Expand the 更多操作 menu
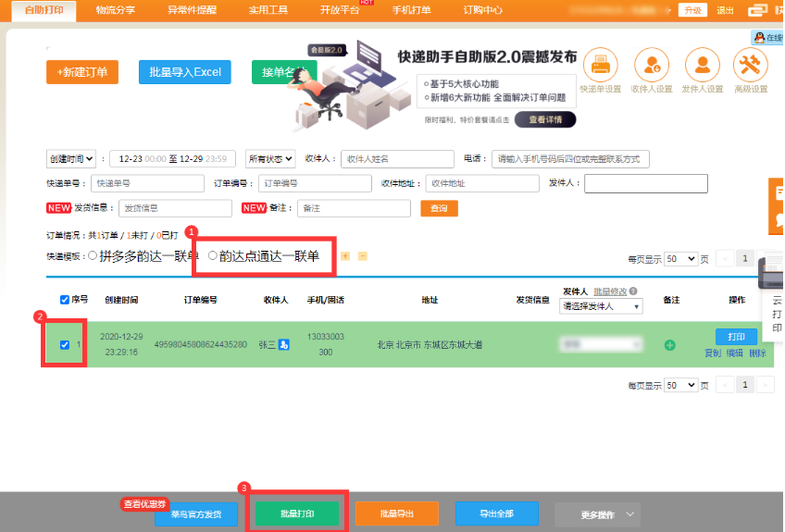This screenshot has width=785, height=532. [x=597, y=514]
